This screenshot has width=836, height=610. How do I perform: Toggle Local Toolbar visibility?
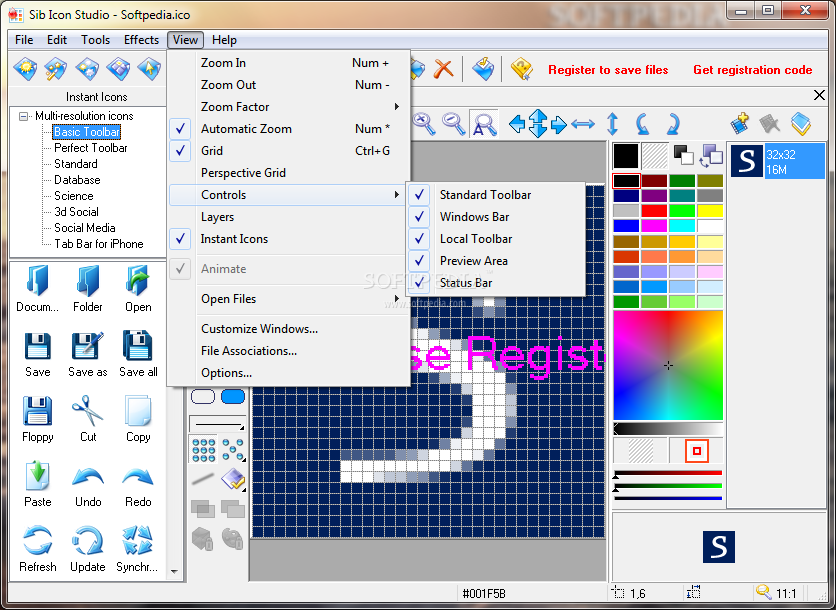(x=495, y=239)
